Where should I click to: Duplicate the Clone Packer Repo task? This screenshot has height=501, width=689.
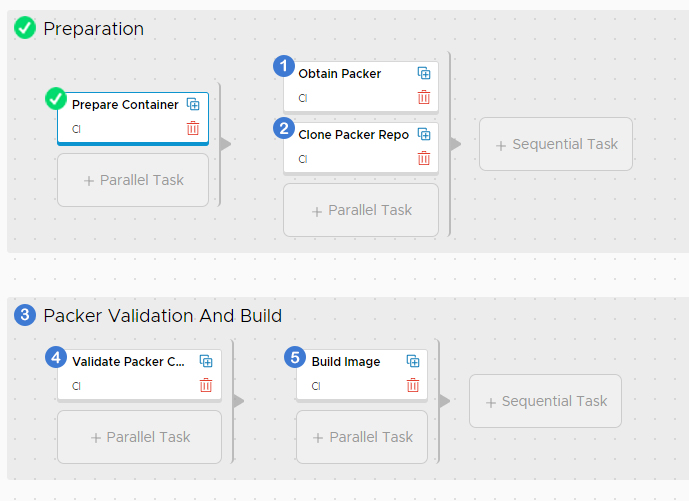424,134
